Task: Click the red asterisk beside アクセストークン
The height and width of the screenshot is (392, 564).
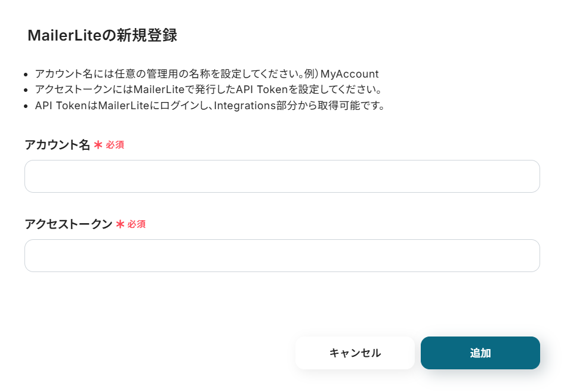Action: pyautogui.click(x=120, y=224)
